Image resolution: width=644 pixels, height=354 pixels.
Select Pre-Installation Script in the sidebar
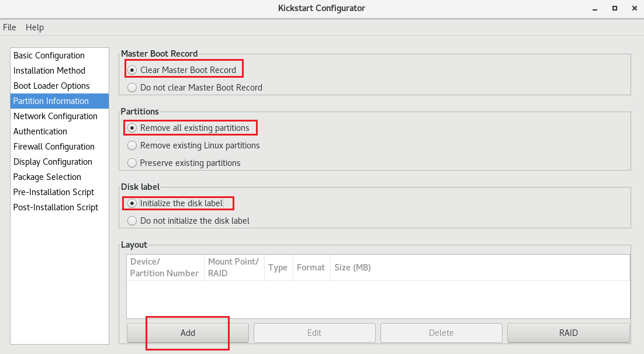[x=53, y=192]
